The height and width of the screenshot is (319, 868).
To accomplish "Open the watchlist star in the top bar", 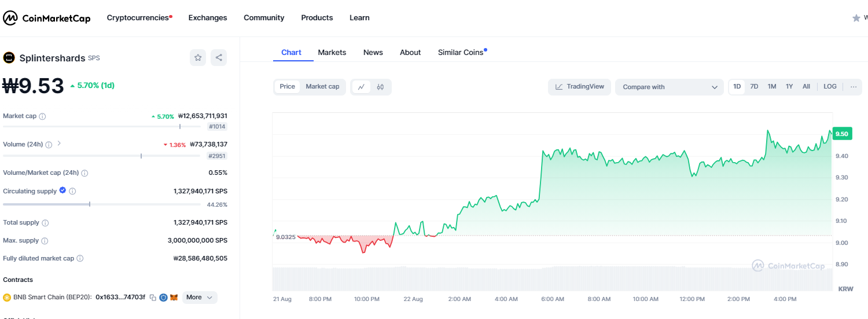I will coord(856,18).
